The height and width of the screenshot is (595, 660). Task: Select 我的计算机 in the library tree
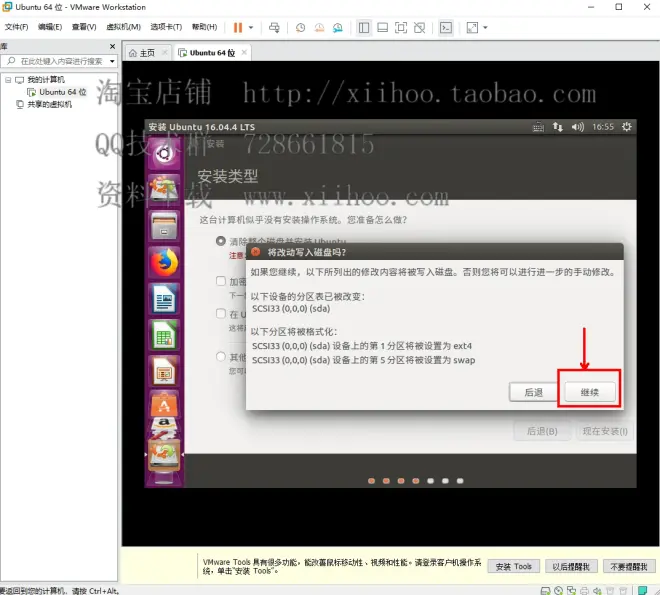(46, 80)
